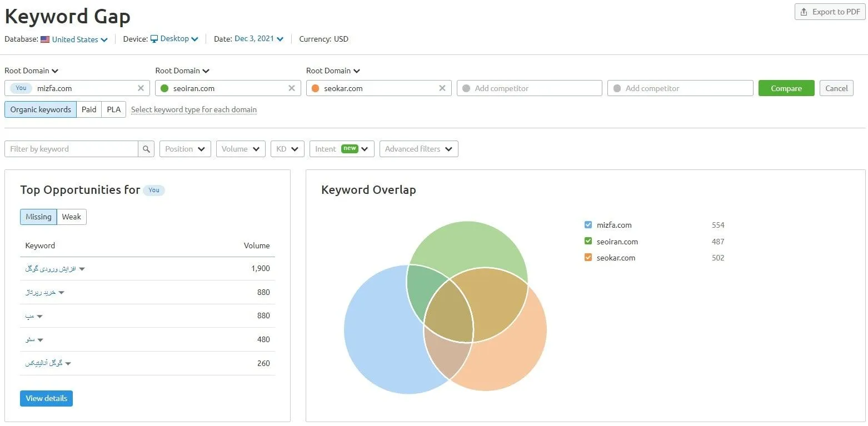
Task: Uncheck the seokar.com legend checkbox
Action: click(x=588, y=258)
